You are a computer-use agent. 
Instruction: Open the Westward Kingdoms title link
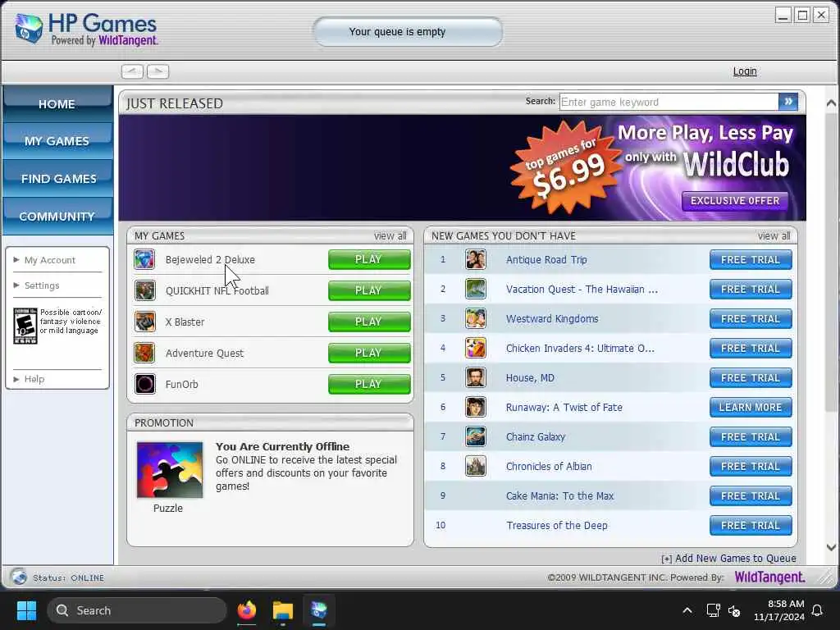tap(552, 319)
